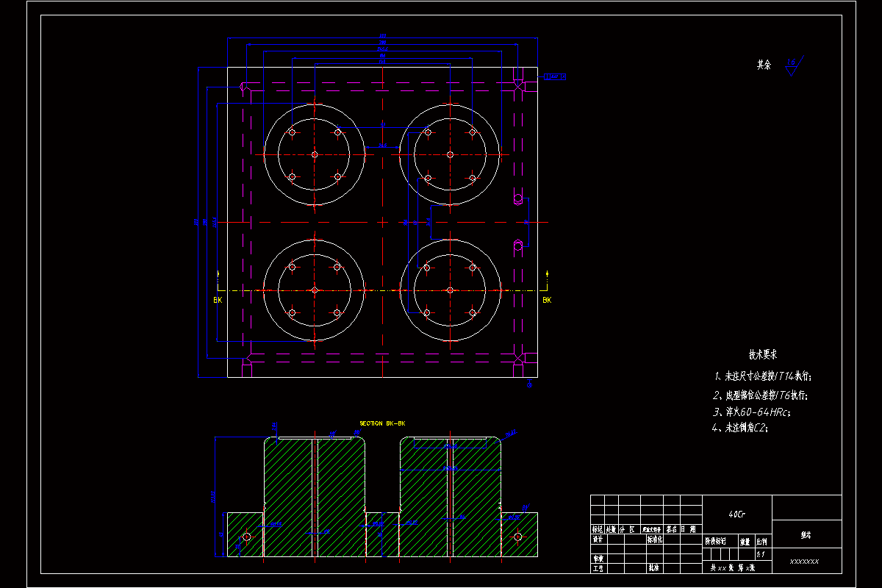The height and width of the screenshot is (588, 882).
Task: Pick the center hole of the top-right core
Action: (x=450, y=154)
